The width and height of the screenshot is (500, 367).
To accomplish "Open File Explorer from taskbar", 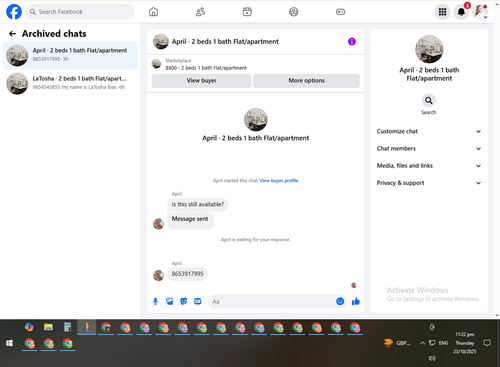I will pos(48,327).
